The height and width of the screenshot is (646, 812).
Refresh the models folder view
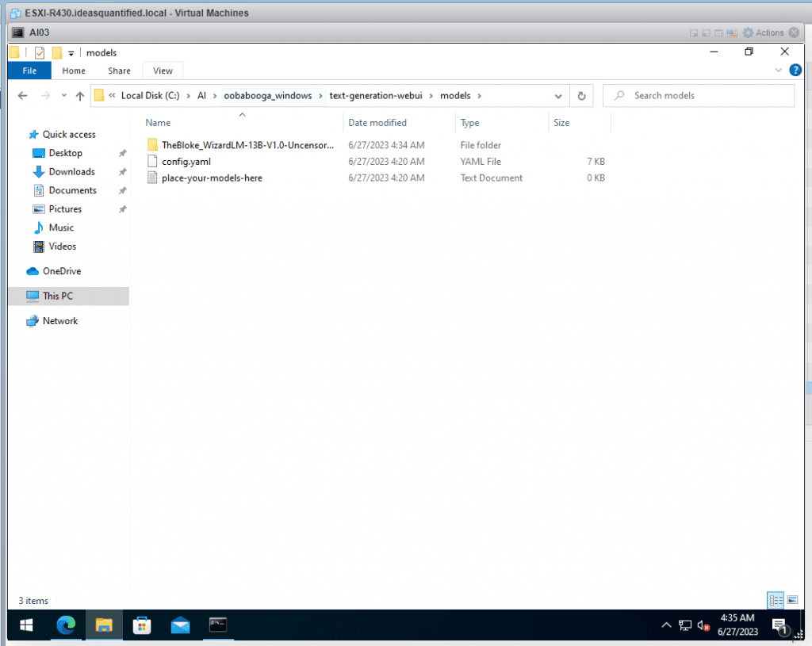coord(581,96)
